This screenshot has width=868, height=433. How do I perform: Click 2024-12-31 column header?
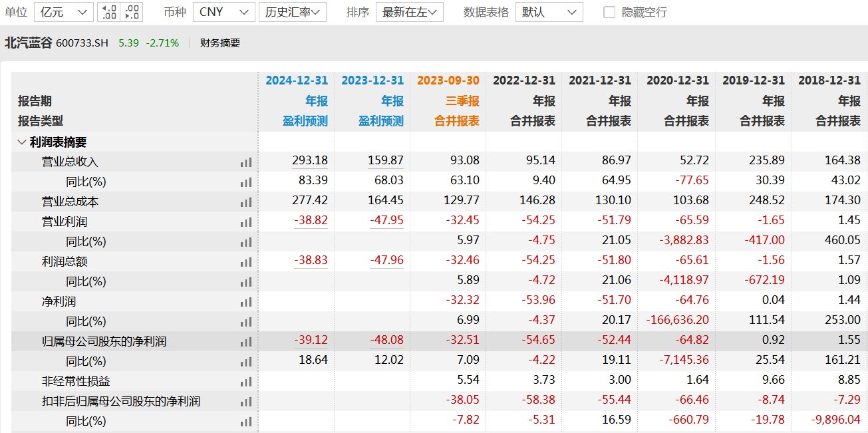pyautogui.click(x=297, y=80)
